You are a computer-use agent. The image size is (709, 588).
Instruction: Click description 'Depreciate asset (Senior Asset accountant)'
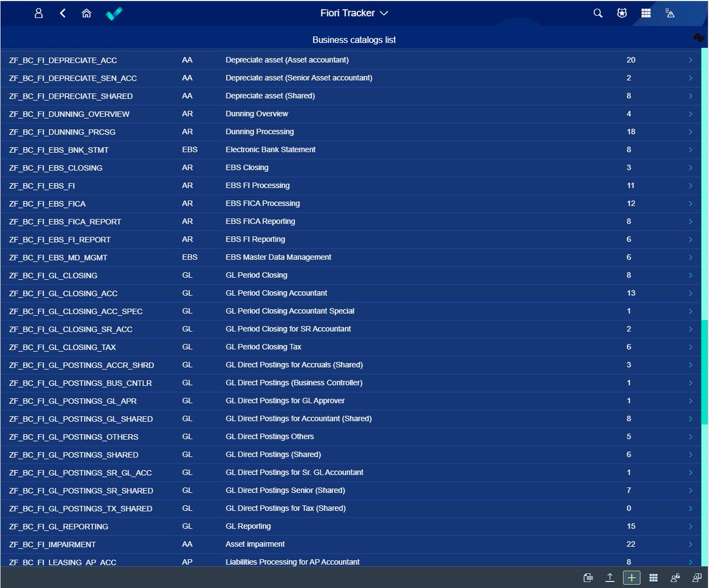tap(299, 78)
